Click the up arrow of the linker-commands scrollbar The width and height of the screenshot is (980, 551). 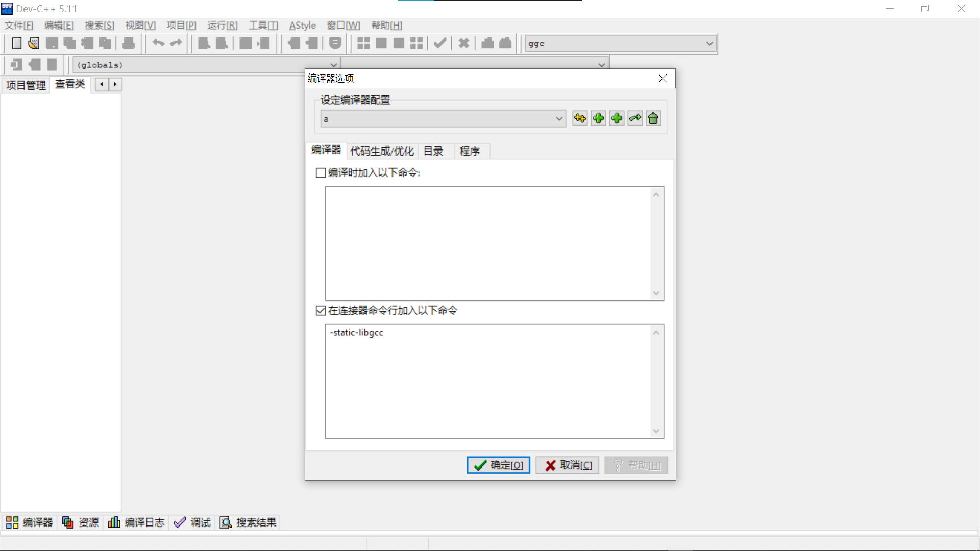point(656,333)
